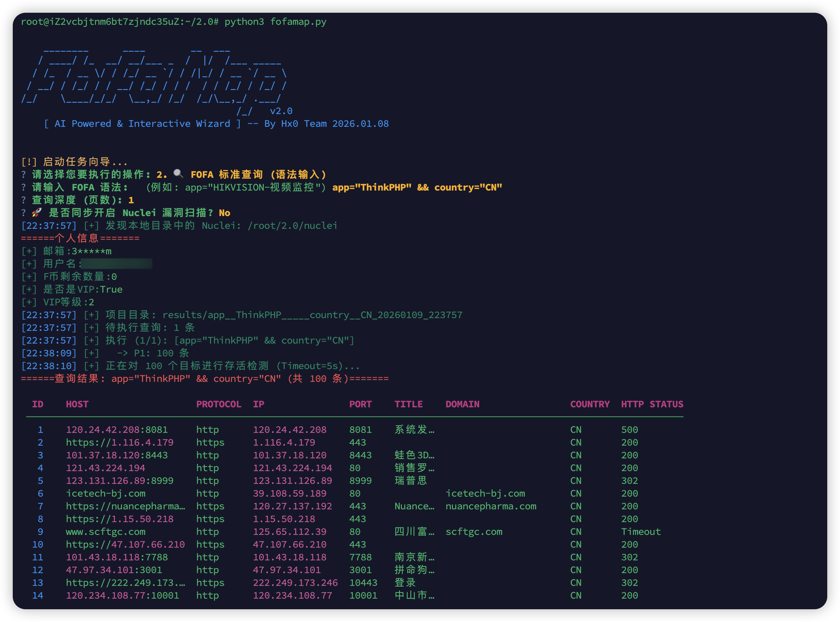Screen dimensions: 840x622
Task: Click the HTTP STATUS column header
Action: [652, 404]
